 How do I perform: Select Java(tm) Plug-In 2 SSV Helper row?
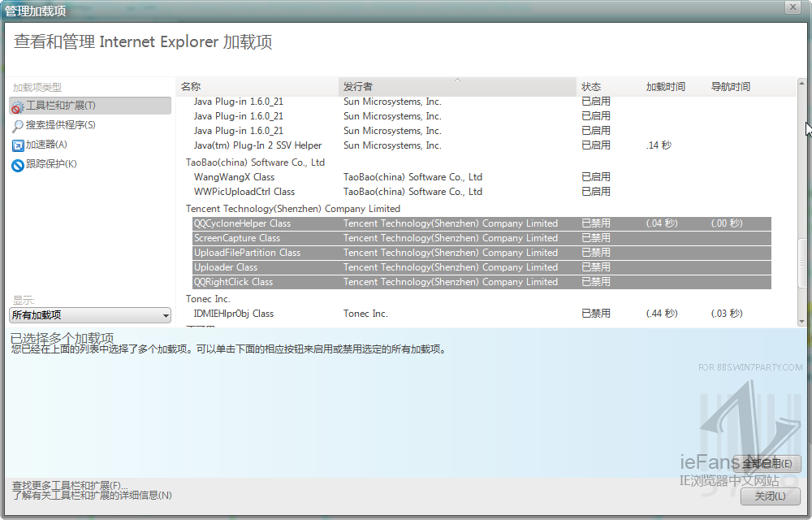[x=257, y=145]
